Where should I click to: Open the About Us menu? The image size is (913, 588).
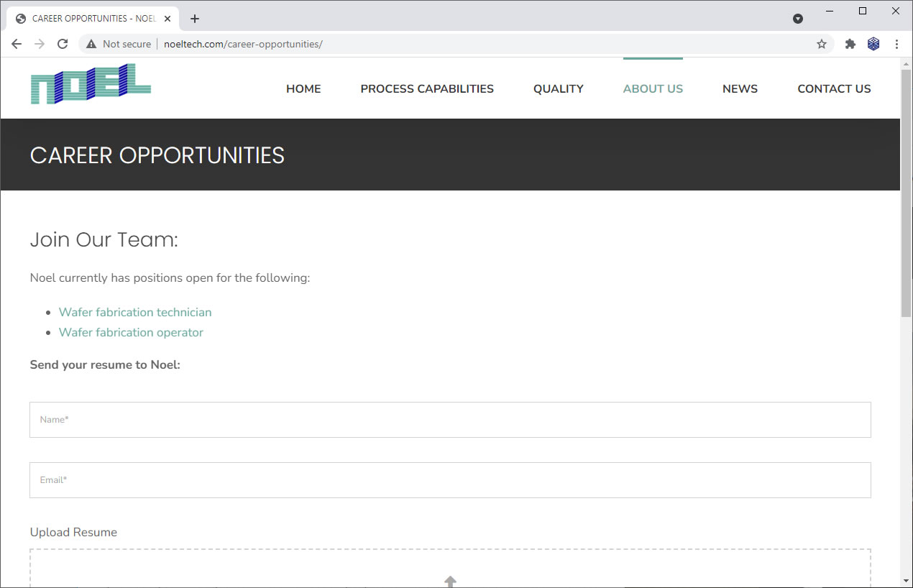click(x=653, y=89)
